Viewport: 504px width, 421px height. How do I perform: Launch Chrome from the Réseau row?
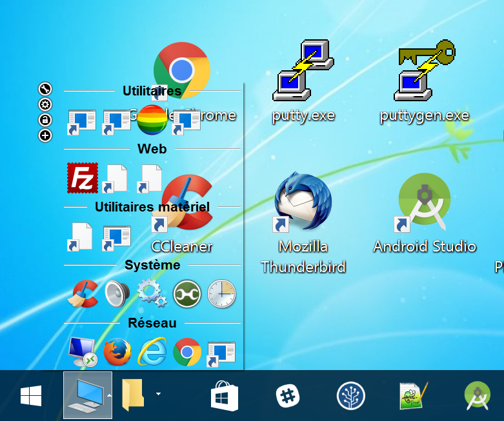click(187, 351)
